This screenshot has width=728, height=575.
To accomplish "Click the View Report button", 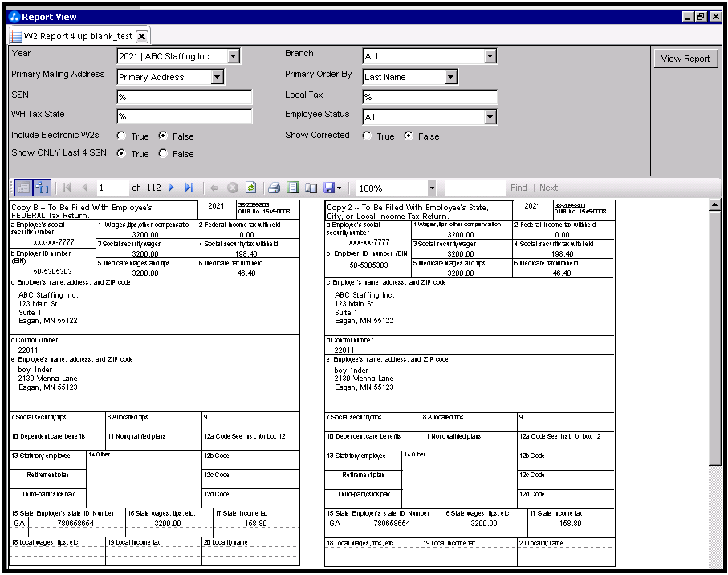I will tap(685, 59).
